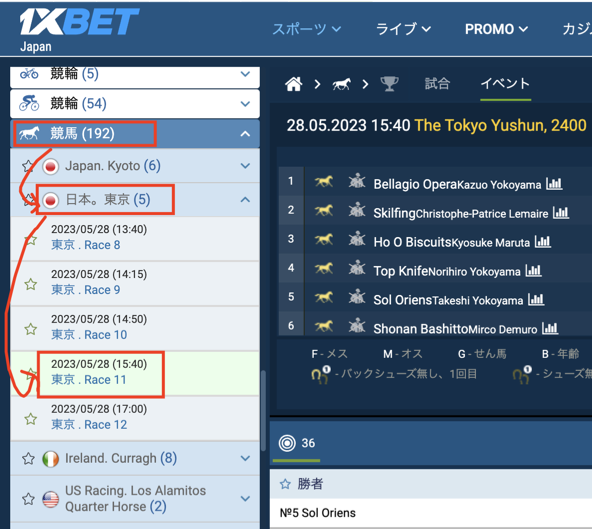This screenshot has height=529, width=593.
Task: Toggle favorite star for 東京 Race 9
Action: click(31, 284)
